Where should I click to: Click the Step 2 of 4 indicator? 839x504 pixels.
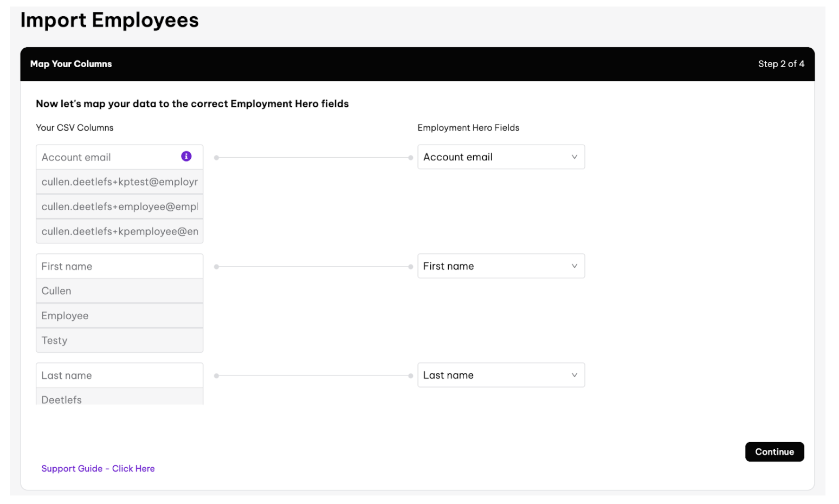point(780,64)
